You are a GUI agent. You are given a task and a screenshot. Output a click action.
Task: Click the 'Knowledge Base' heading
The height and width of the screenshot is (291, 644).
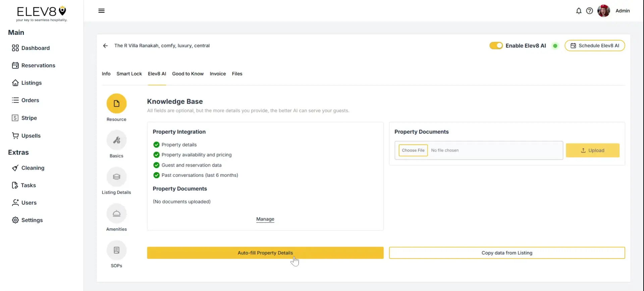(175, 102)
